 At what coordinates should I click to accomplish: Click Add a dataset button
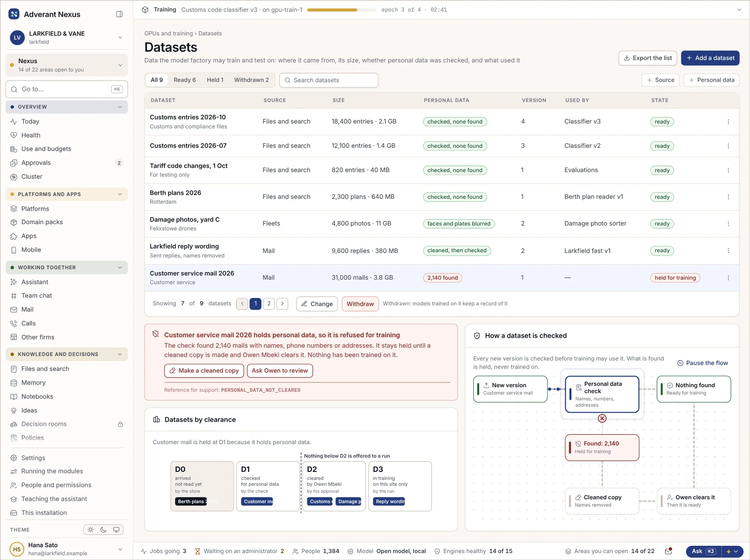(710, 58)
